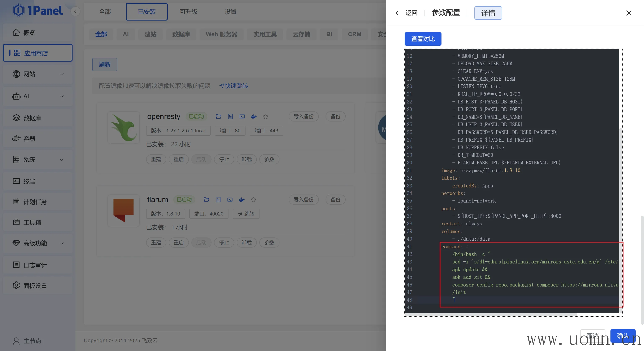Collapse the sidebar with the chevron button
The width and height of the screenshot is (644, 351).
75,11
